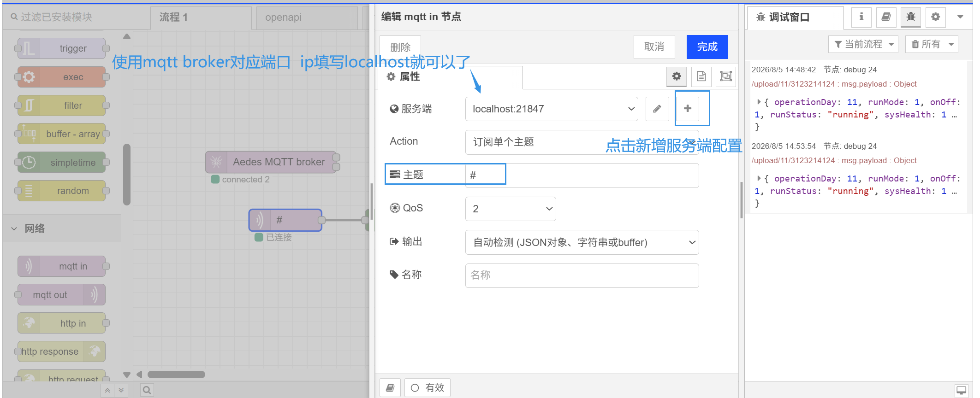
Task: Open node properties gear tab icon
Action: pos(677,76)
